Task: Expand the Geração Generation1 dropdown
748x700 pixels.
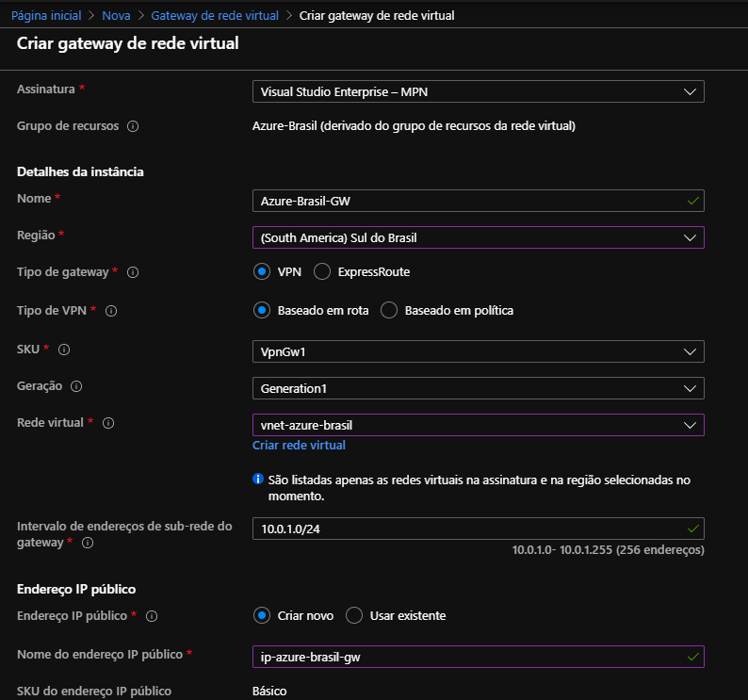Action: point(478,388)
